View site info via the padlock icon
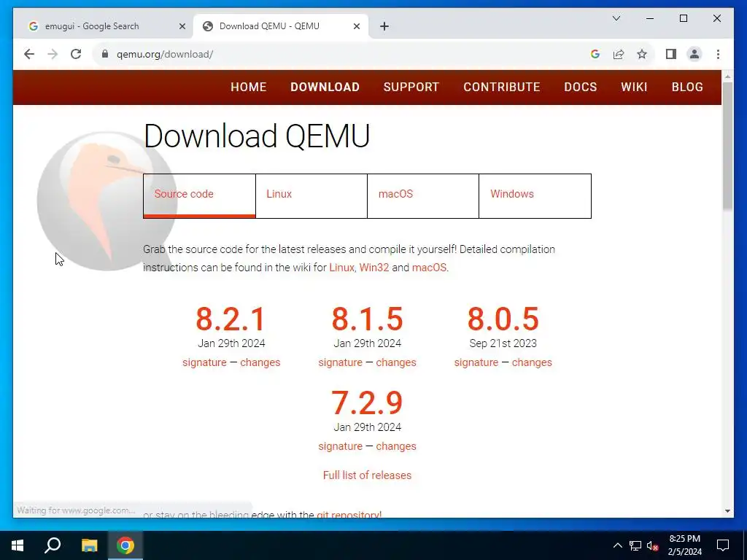The image size is (747, 560). pos(105,54)
